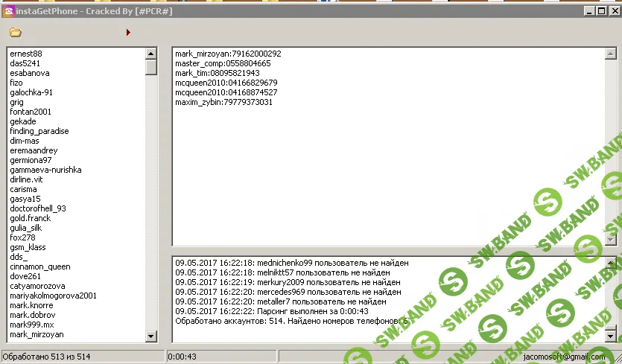Select account germiona97 in the list
This screenshot has height=364, width=622.
click(31, 160)
